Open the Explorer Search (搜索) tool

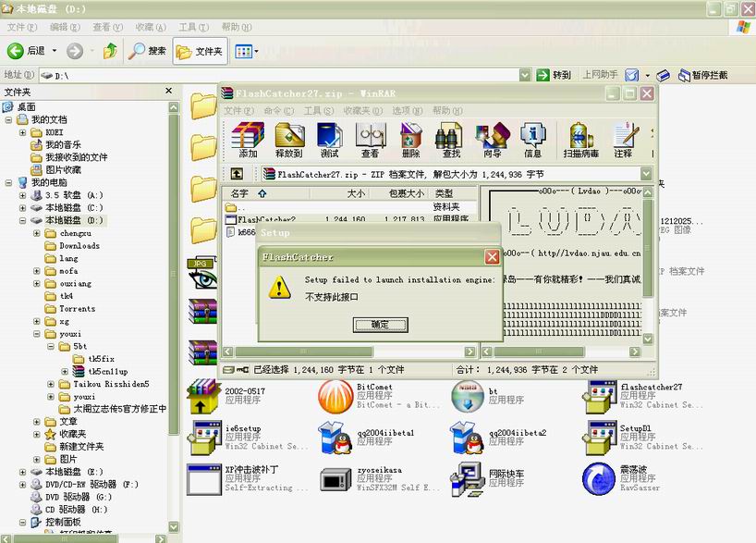tap(147, 50)
